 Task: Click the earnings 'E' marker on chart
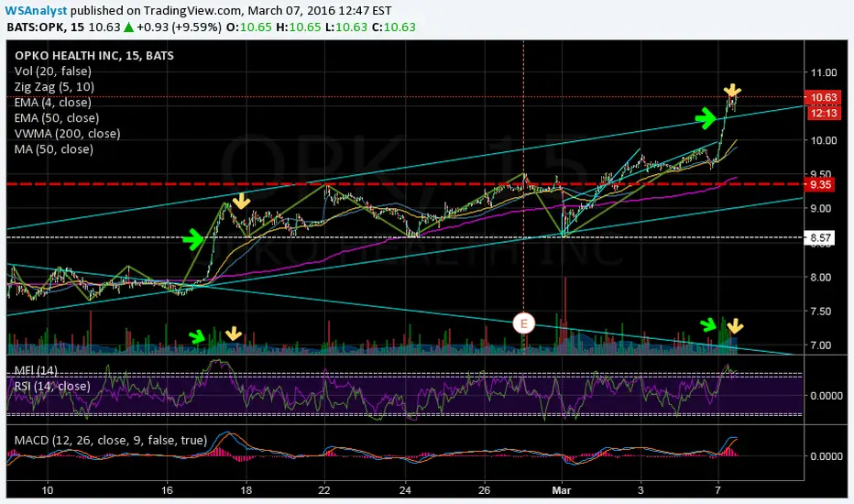pyautogui.click(x=523, y=323)
